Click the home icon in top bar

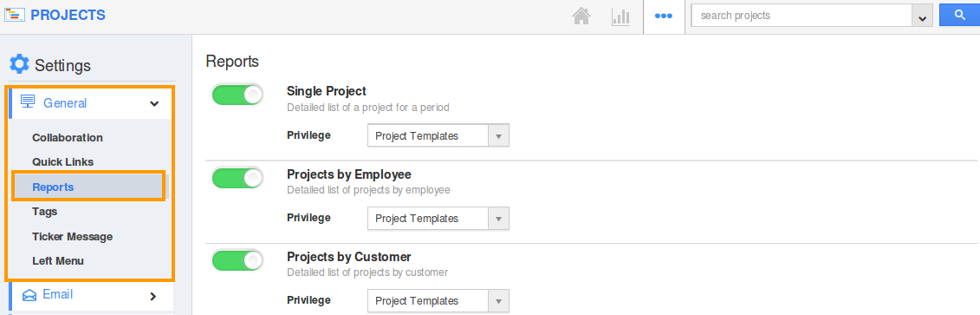point(581,16)
